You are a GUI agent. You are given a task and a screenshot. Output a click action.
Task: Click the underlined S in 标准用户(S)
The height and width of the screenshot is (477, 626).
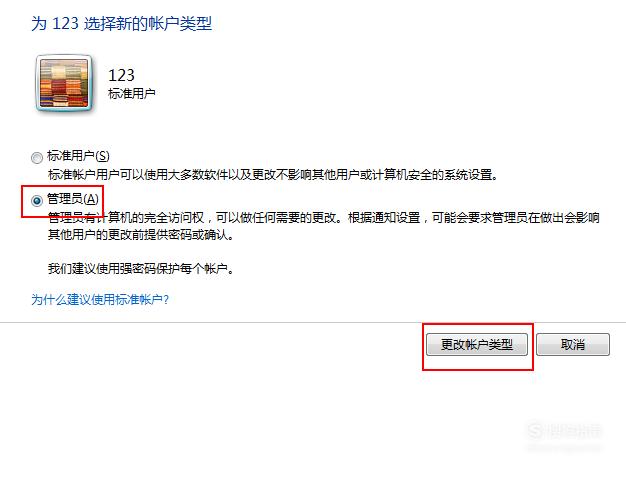(x=102, y=156)
